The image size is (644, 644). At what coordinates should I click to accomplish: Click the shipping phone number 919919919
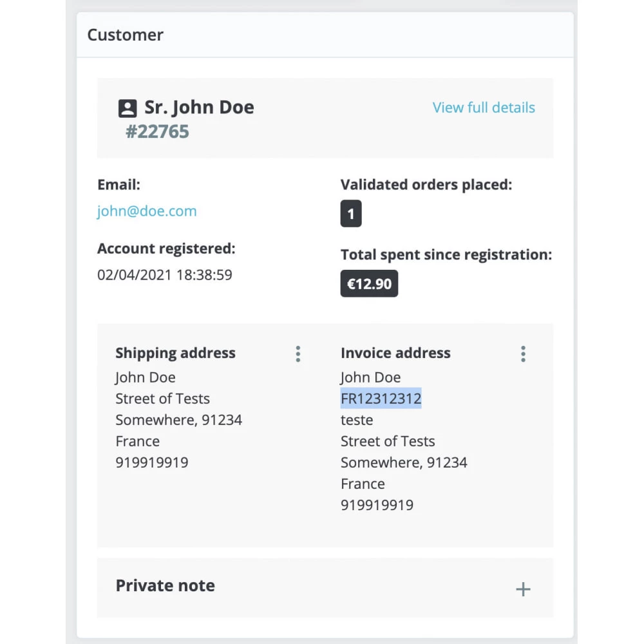152,462
